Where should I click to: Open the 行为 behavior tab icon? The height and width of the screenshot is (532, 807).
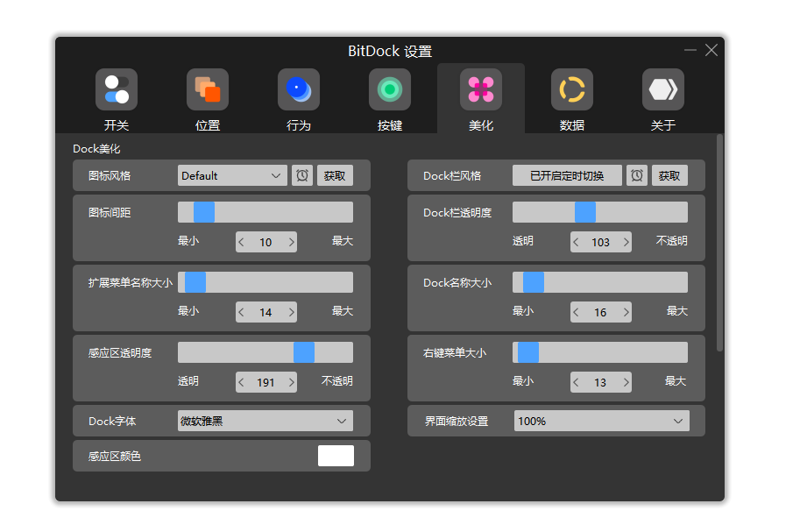click(x=299, y=89)
